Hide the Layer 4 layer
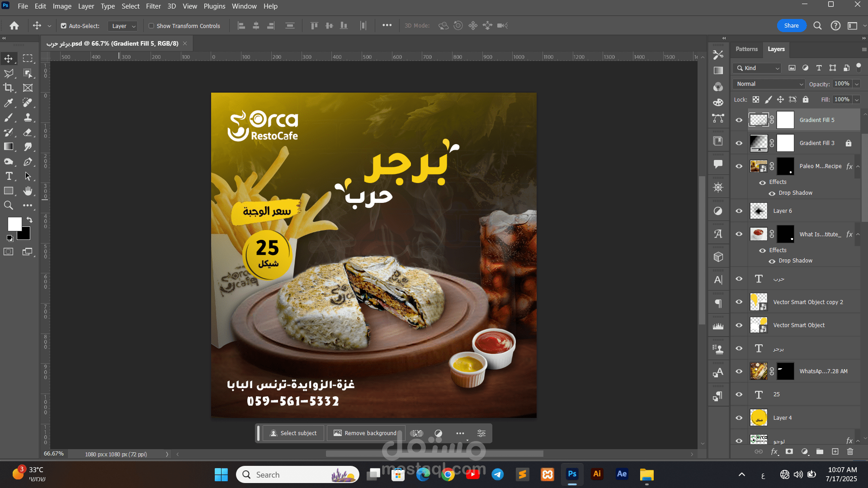 739,418
